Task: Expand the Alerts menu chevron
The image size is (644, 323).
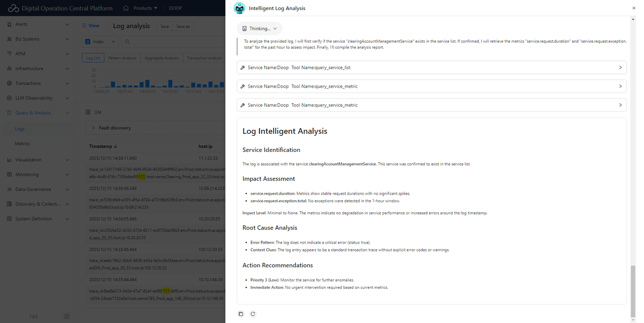Action: (x=67, y=24)
